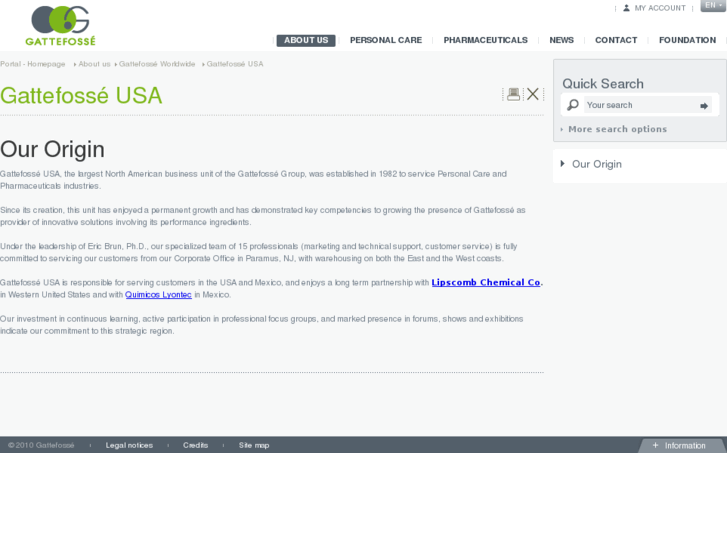
Task: Click the Your search input field
Action: point(640,105)
